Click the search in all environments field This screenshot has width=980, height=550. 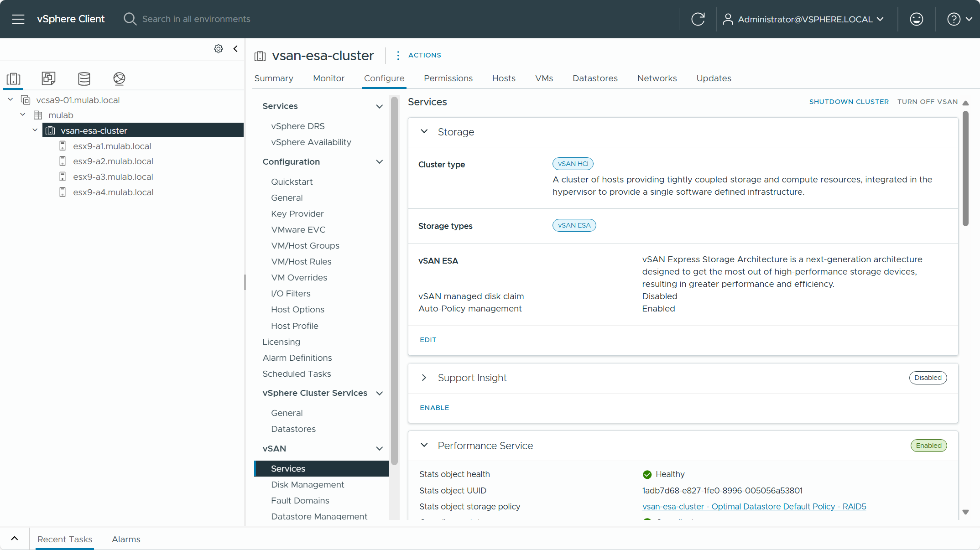coord(196,19)
